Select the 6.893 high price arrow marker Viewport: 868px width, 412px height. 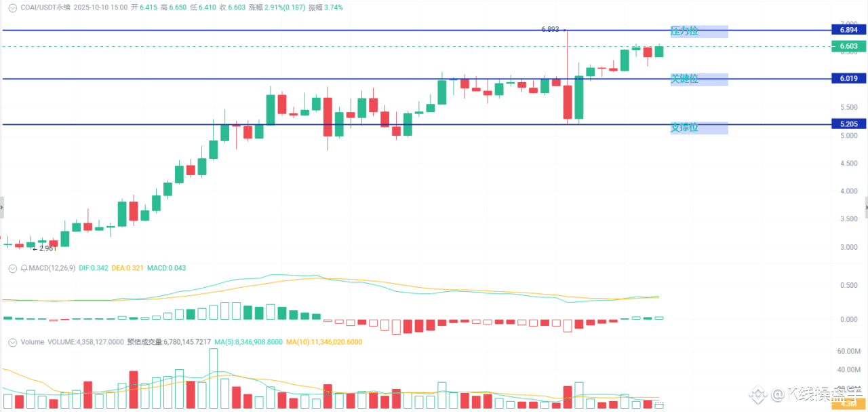[x=554, y=29]
